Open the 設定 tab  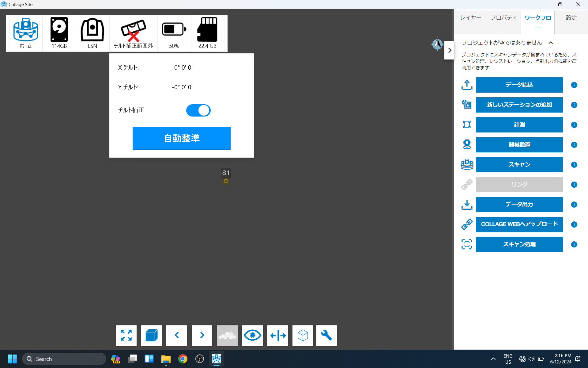571,18
